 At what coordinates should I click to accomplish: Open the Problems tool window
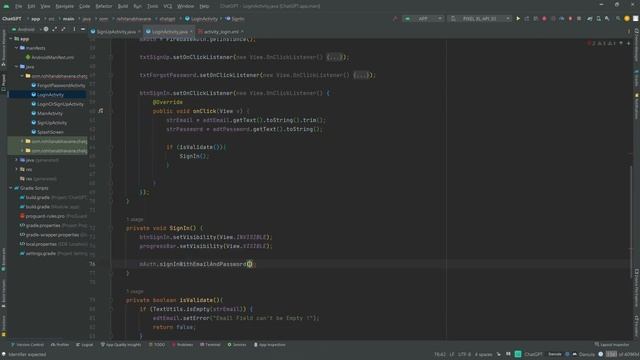point(182,345)
